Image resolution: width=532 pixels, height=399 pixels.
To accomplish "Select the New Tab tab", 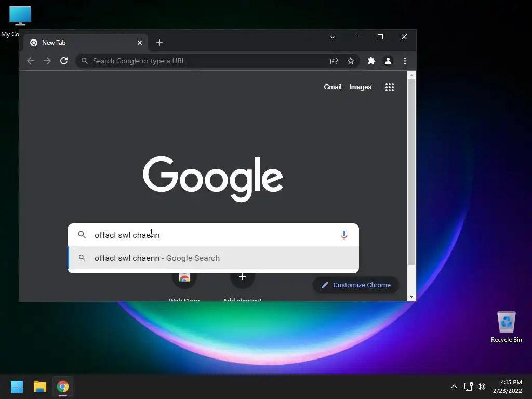I will click(86, 43).
